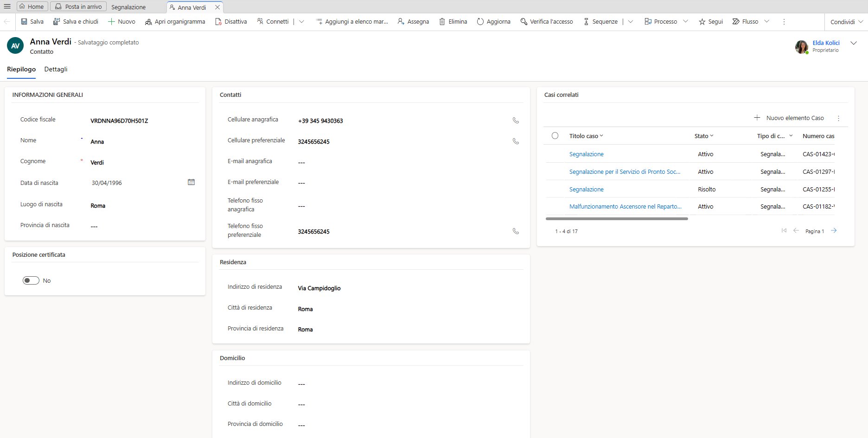Call the Cellulare anagrafica number via phone icon

tap(516, 121)
